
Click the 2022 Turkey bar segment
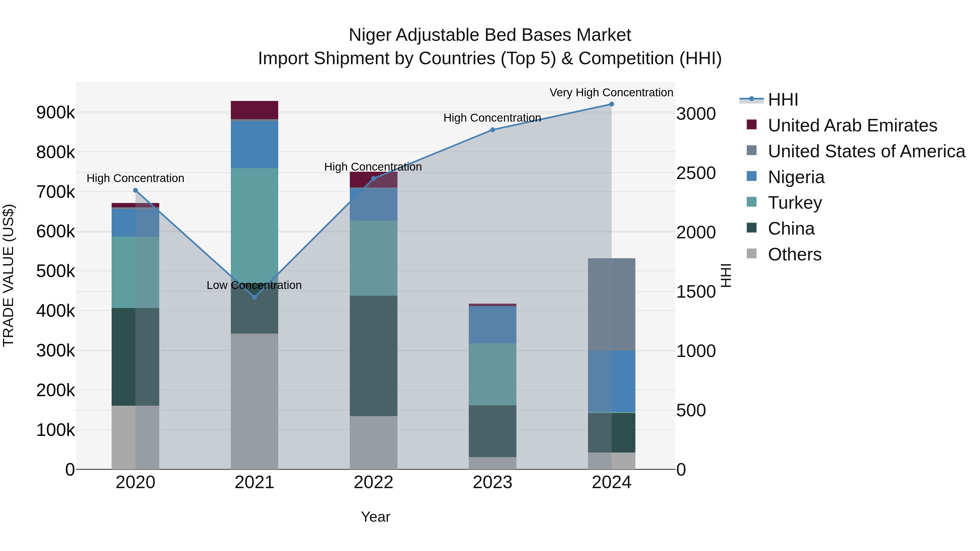pos(373,258)
